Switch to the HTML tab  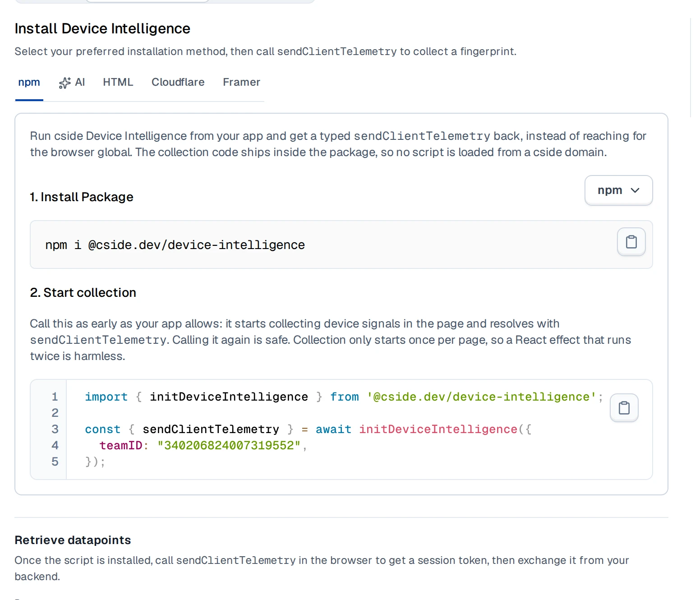tap(118, 82)
